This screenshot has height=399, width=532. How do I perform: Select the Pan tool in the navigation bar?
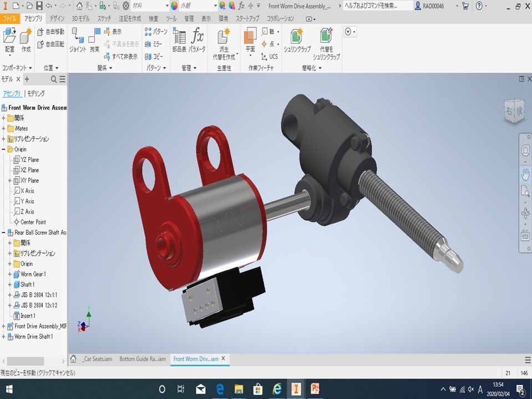tap(525, 174)
